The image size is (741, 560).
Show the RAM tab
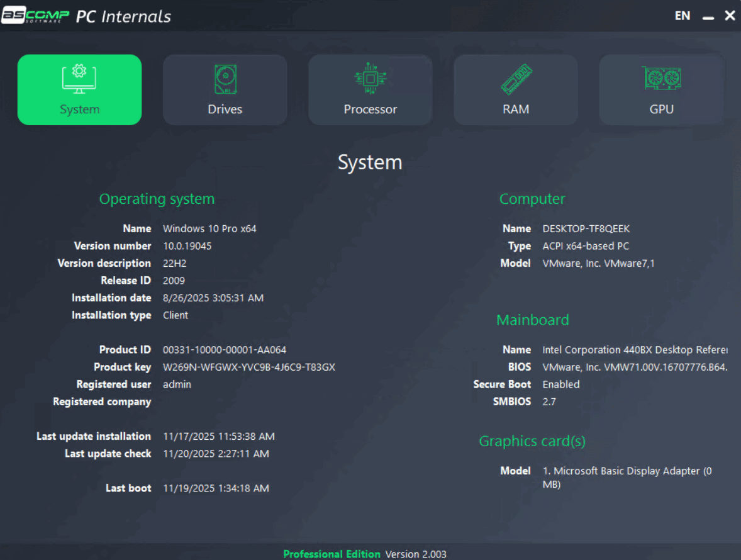[x=516, y=90]
